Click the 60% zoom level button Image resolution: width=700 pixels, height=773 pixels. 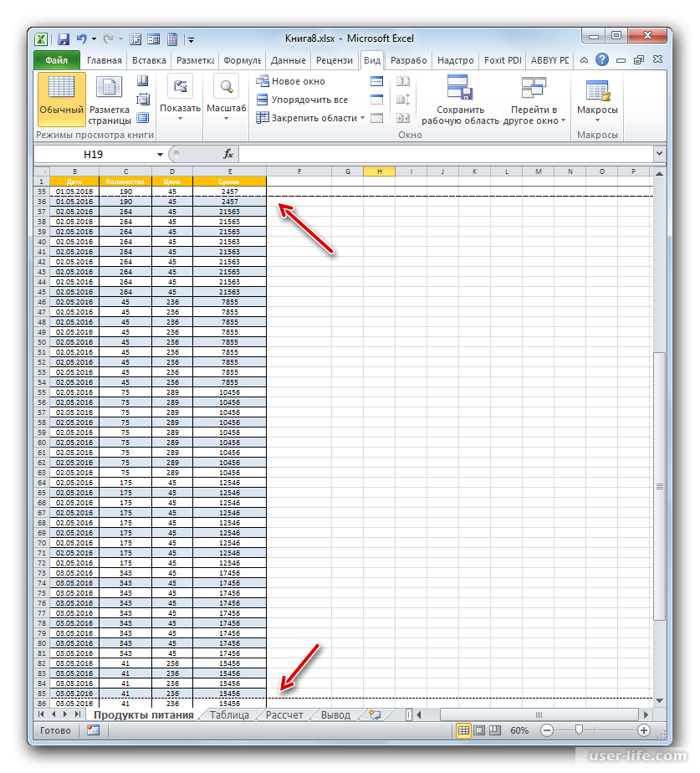[x=519, y=730]
